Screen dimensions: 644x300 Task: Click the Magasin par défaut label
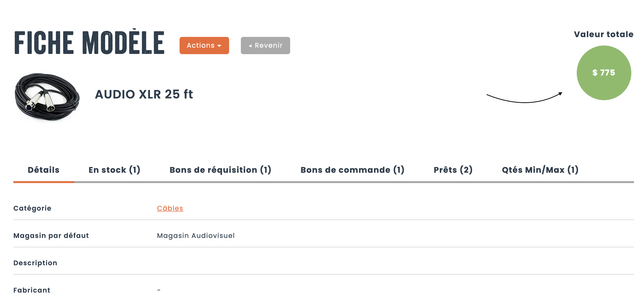point(51,236)
